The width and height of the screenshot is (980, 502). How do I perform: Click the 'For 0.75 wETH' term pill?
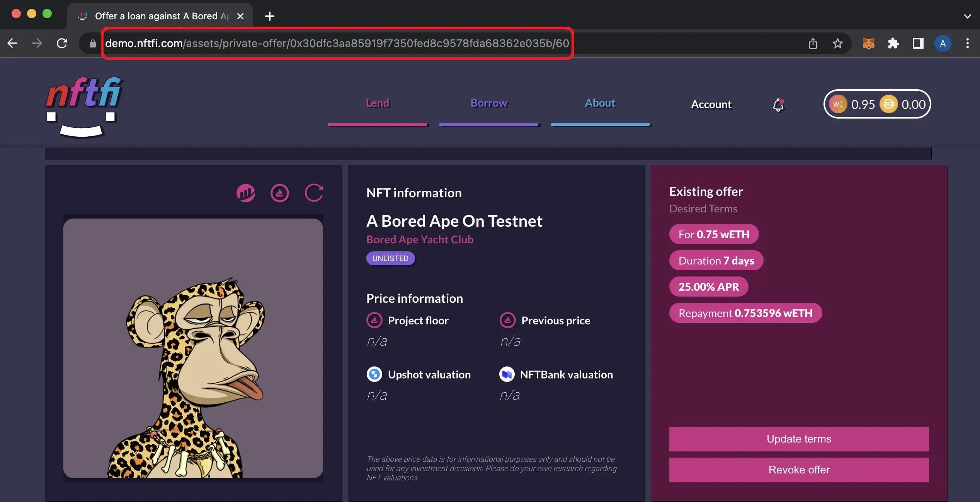714,234
